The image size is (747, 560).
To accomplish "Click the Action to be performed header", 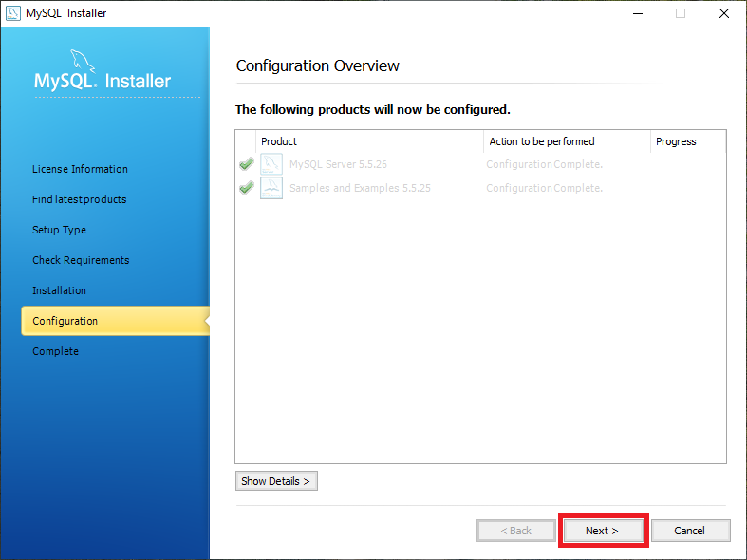I will (567, 141).
